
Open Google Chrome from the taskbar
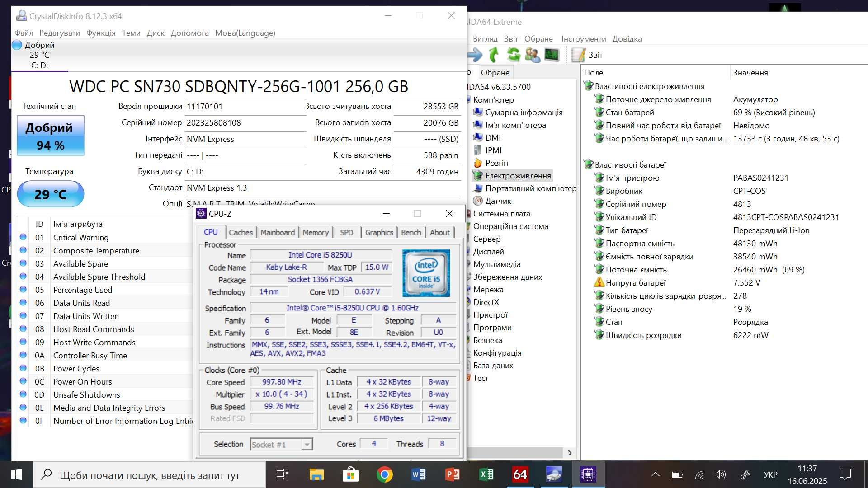(x=384, y=474)
